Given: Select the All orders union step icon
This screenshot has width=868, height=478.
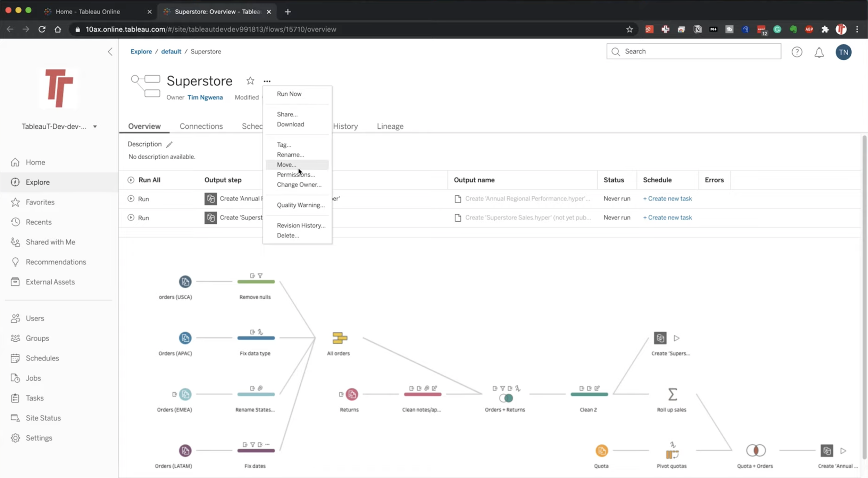Looking at the screenshot, I should 340,338.
